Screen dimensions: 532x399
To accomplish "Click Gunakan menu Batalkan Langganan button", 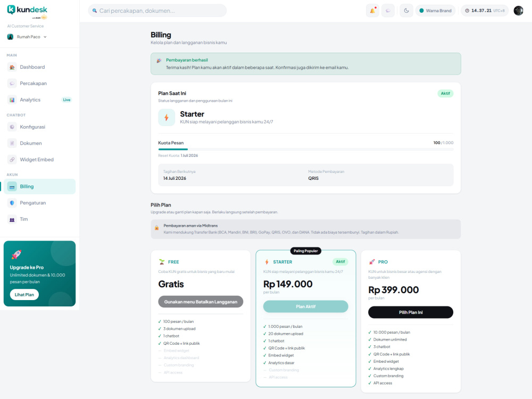I will coord(201,302).
